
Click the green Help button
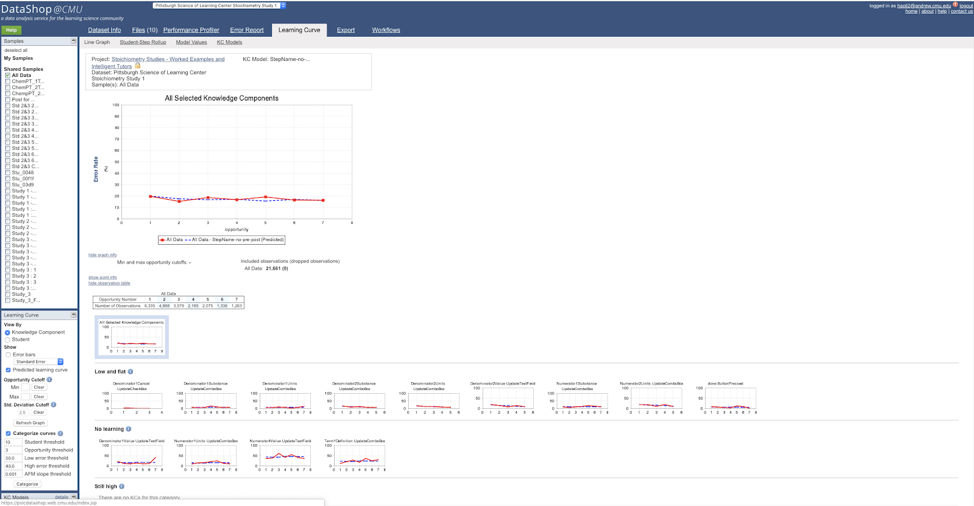11,30
